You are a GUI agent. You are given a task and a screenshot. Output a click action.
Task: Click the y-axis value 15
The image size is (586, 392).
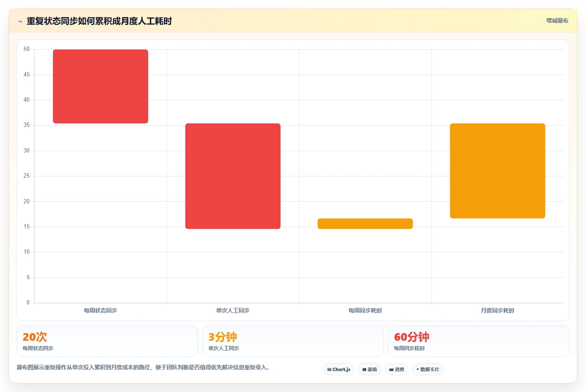click(x=26, y=227)
